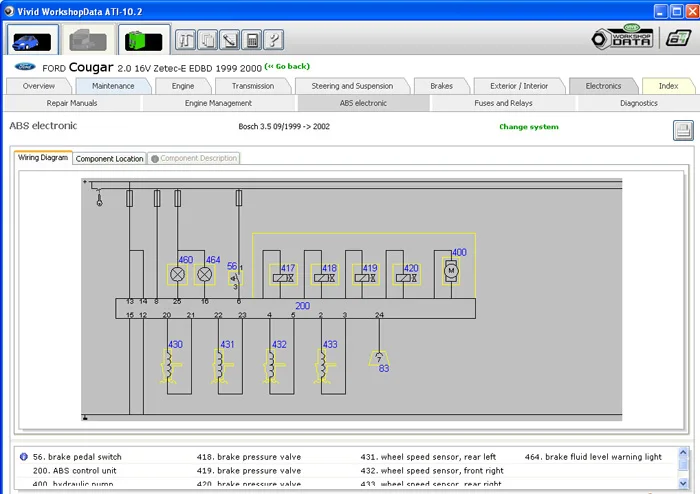Open the Index tab
The height and width of the screenshot is (494, 700).
tap(668, 86)
